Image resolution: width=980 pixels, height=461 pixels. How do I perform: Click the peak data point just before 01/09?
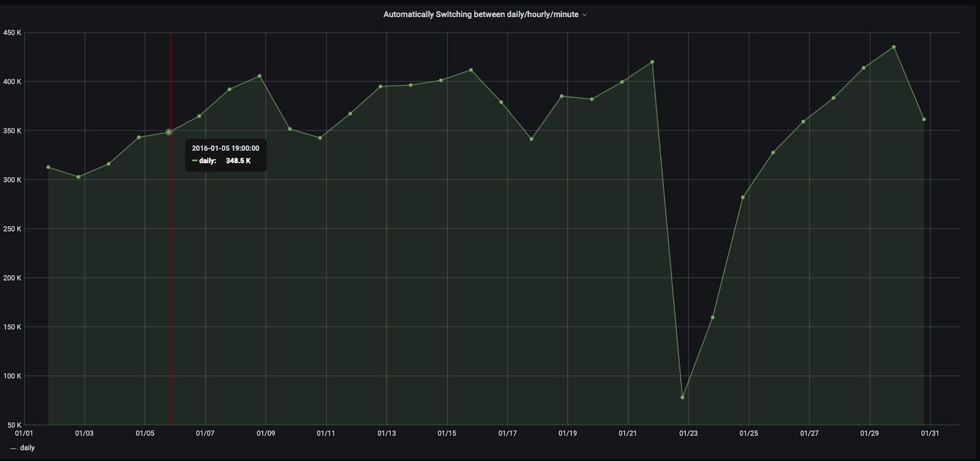coord(260,76)
